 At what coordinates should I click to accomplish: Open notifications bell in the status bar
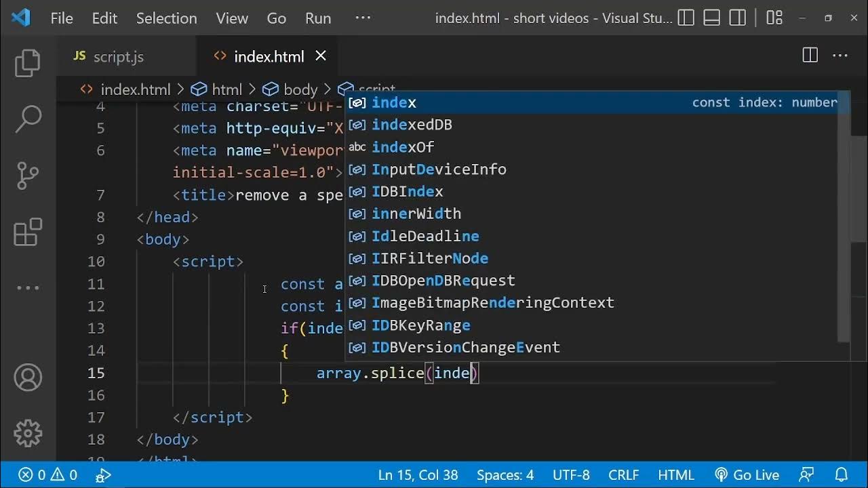coord(841,475)
